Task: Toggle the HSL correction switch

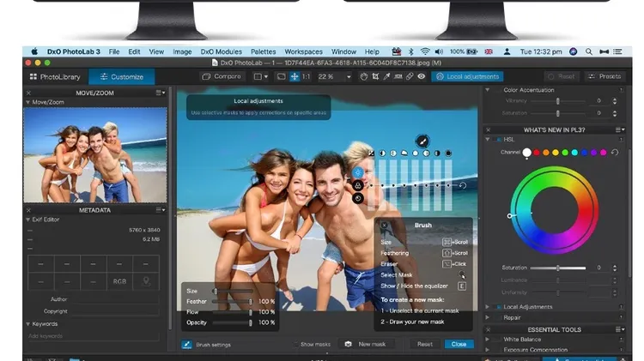Action: (498, 140)
